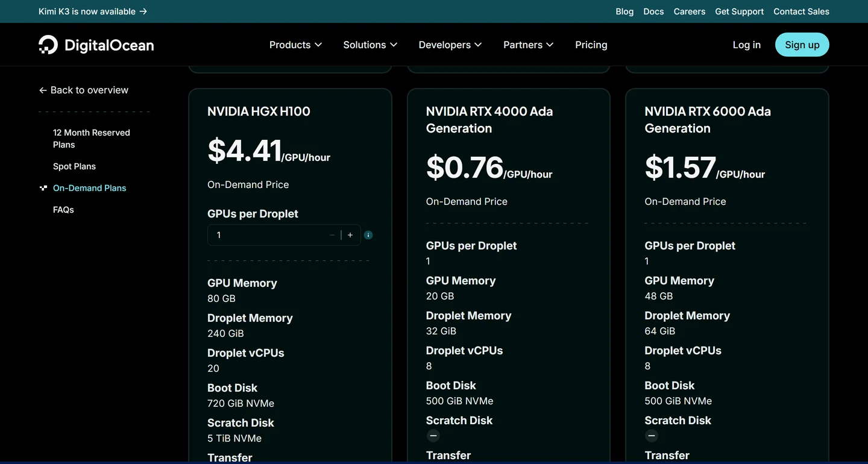868x464 pixels.
Task: Click the Scratch Disk dash icon under RTX 6000 Ada
Action: click(652, 436)
